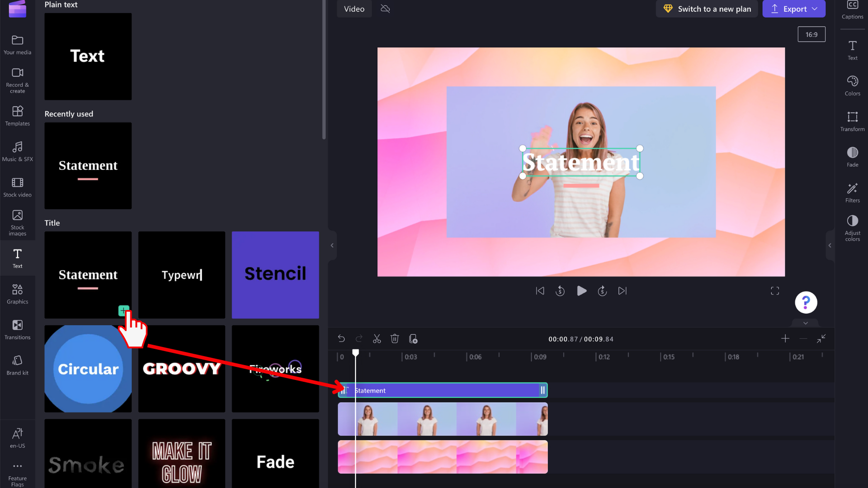Viewport: 868px width, 488px height.
Task: Click the Undo icon in timeline toolbar
Action: [x=340, y=338]
